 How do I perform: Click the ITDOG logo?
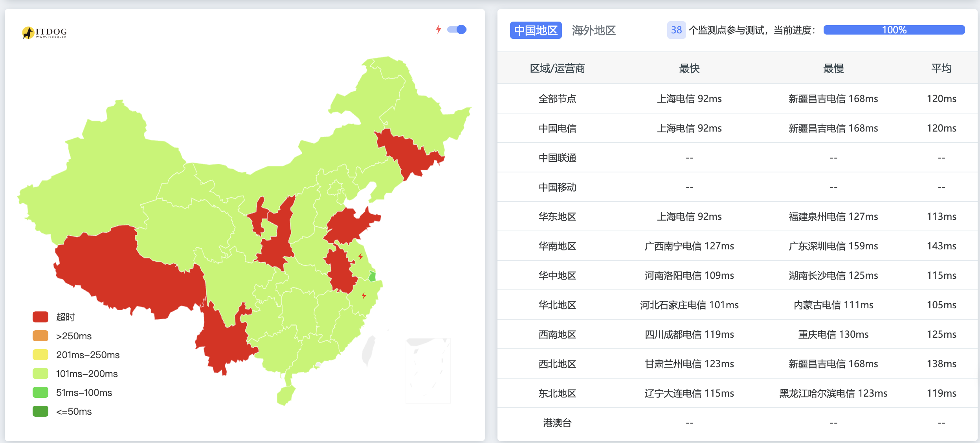pyautogui.click(x=44, y=32)
